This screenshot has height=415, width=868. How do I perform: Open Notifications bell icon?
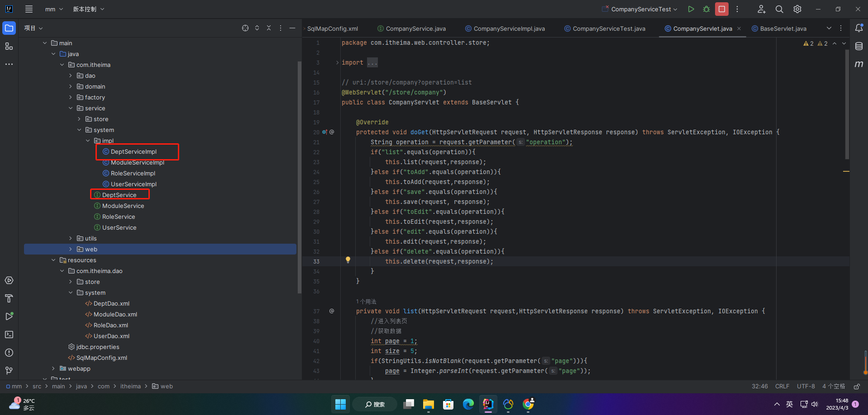pos(859,28)
